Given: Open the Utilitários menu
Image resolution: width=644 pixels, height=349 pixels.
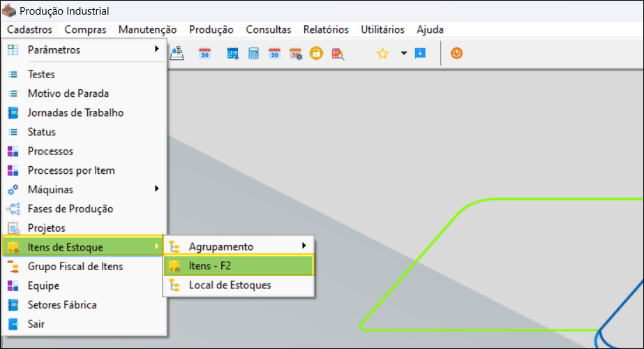Looking at the screenshot, I should pos(382,29).
